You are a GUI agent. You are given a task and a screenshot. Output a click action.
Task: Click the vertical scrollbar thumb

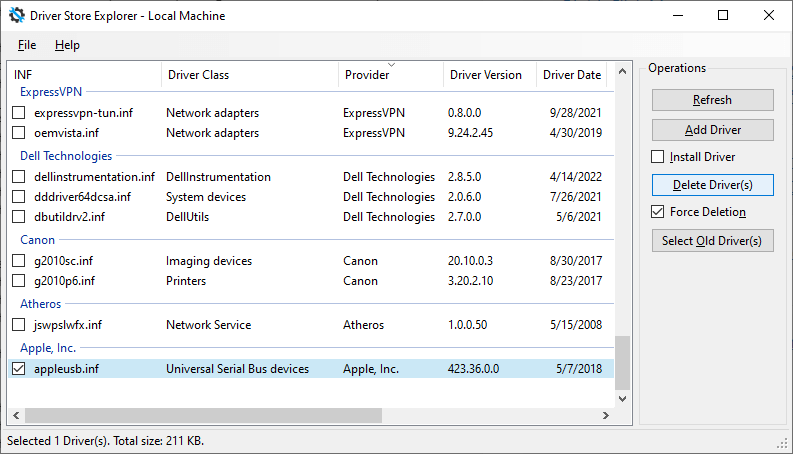pyautogui.click(x=623, y=363)
